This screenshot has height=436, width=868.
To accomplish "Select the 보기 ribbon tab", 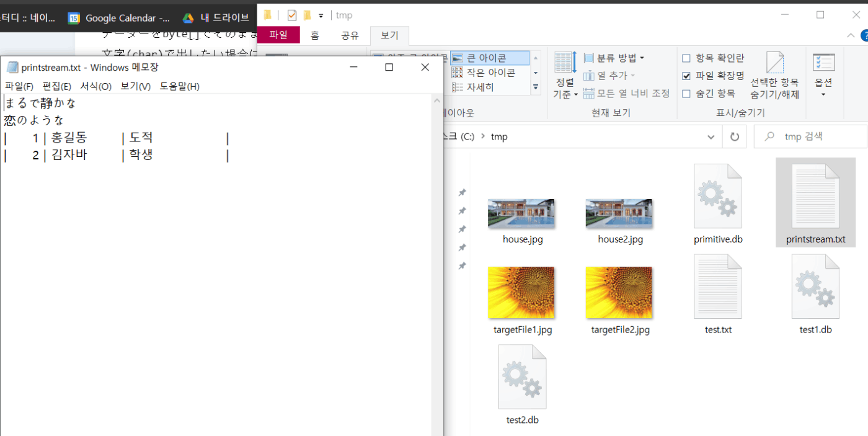I will click(389, 35).
